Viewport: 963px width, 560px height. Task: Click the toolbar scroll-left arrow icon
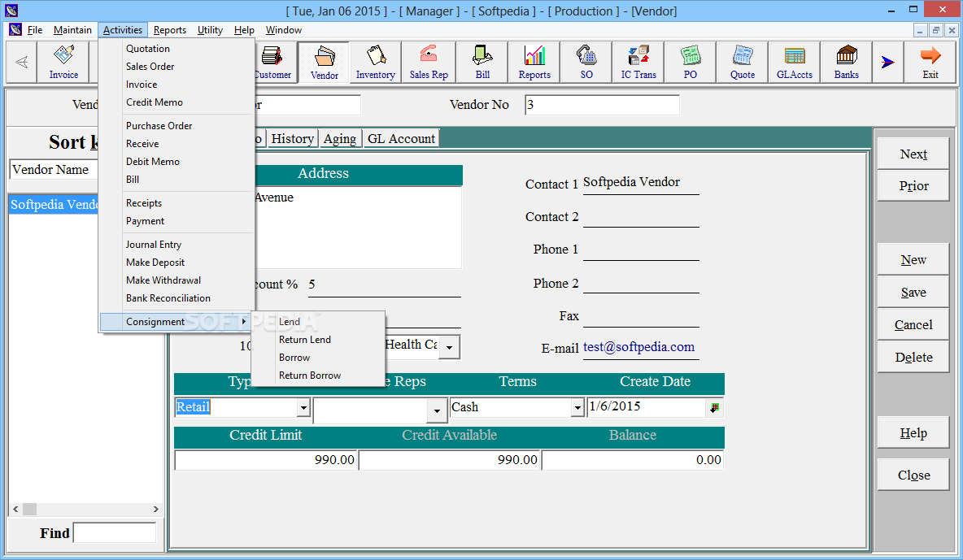[x=21, y=62]
